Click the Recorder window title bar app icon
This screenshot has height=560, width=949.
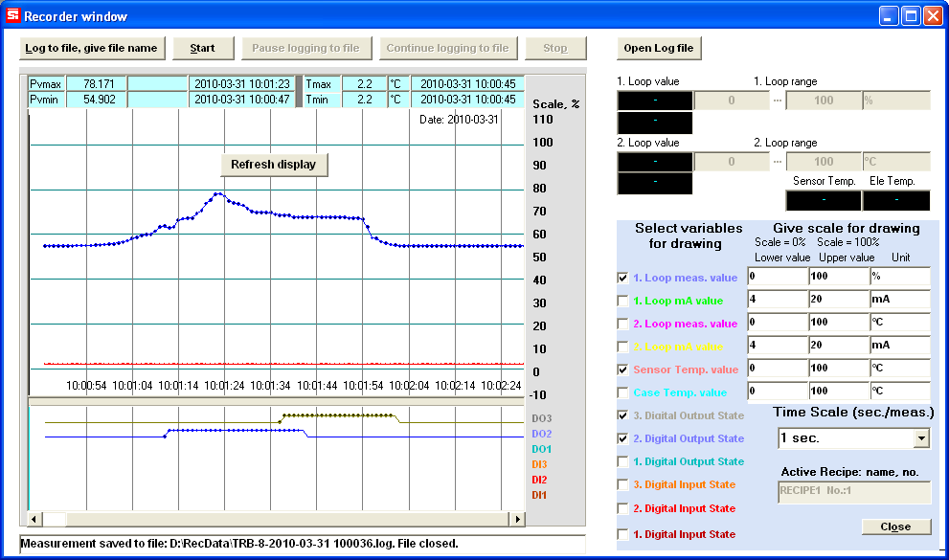coord(12,15)
